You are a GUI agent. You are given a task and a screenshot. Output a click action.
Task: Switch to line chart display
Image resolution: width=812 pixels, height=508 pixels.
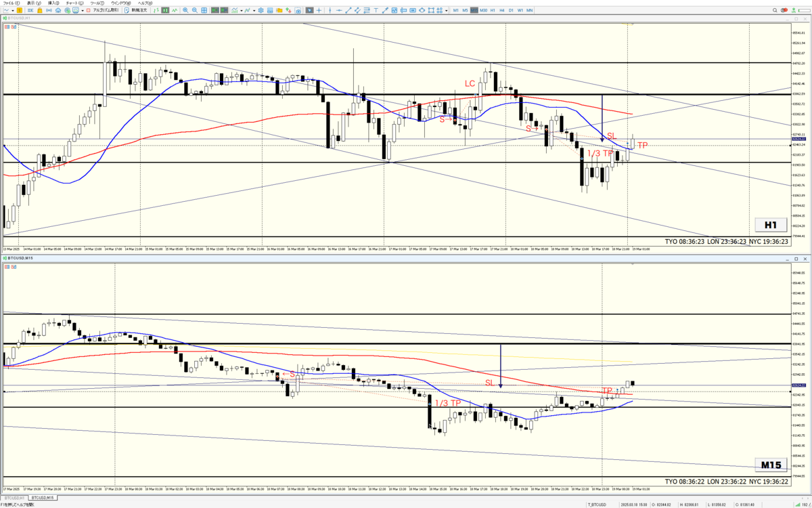tap(175, 10)
